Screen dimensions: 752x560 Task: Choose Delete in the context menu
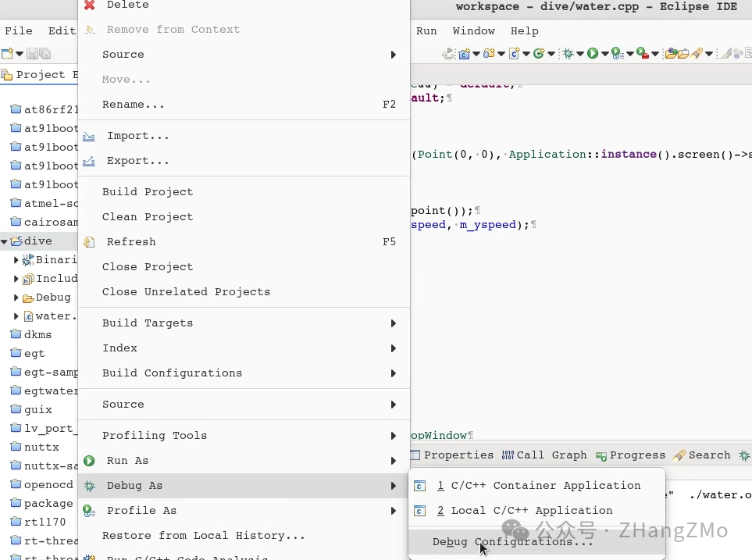(x=244, y=5)
